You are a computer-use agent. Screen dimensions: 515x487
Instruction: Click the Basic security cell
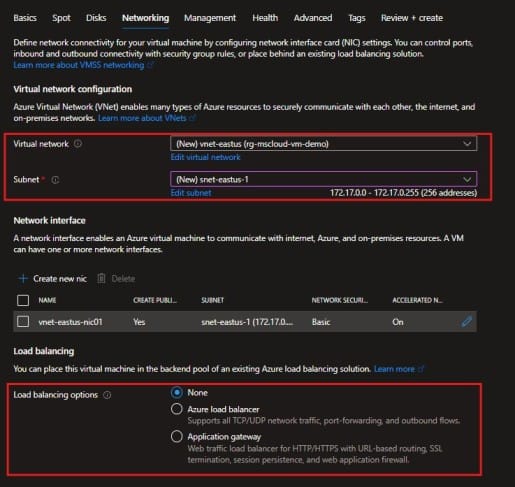(x=321, y=322)
